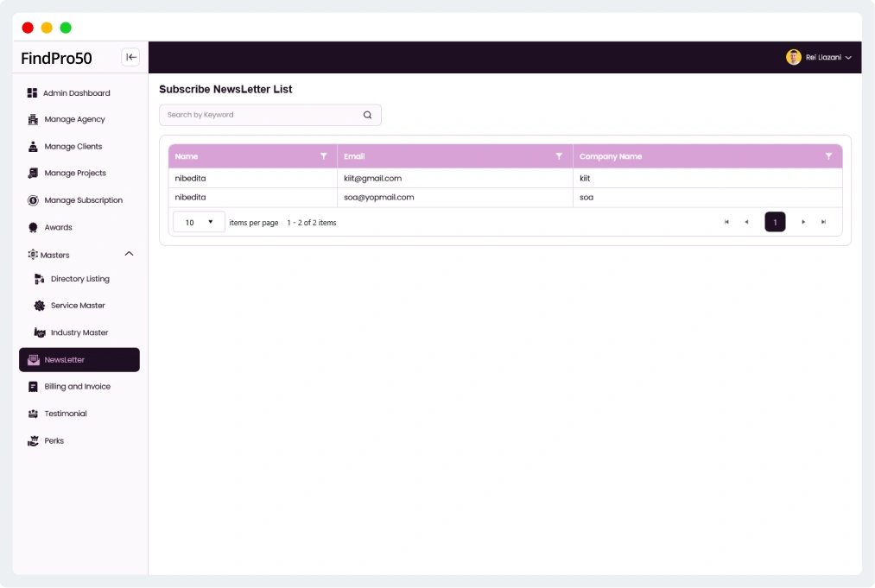Open the items per page dropdown
Screen dimensions: 875x588
[199, 222]
